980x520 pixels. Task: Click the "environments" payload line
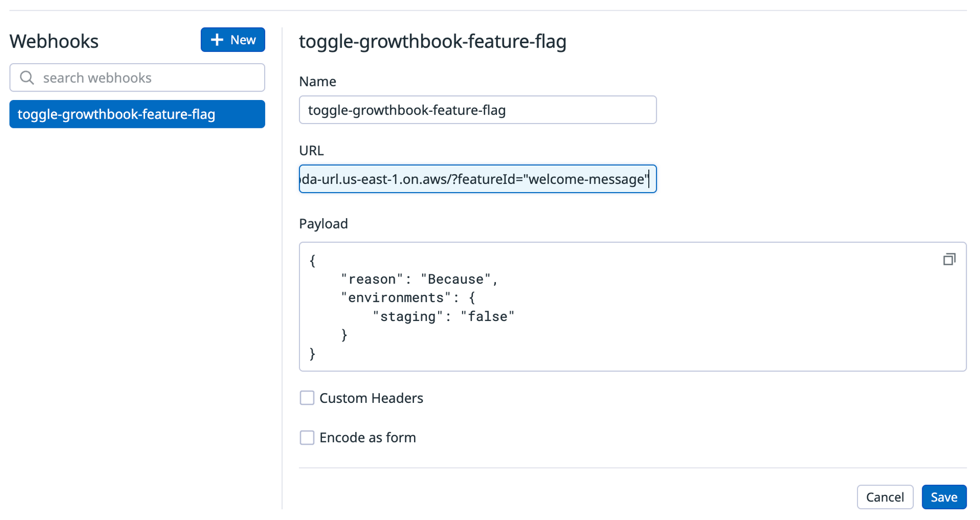(x=408, y=298)
